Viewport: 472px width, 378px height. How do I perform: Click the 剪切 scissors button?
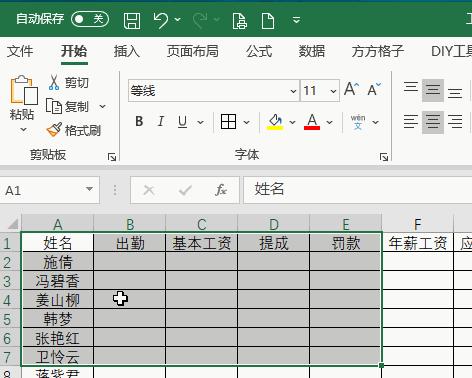(x=68, y=82)
